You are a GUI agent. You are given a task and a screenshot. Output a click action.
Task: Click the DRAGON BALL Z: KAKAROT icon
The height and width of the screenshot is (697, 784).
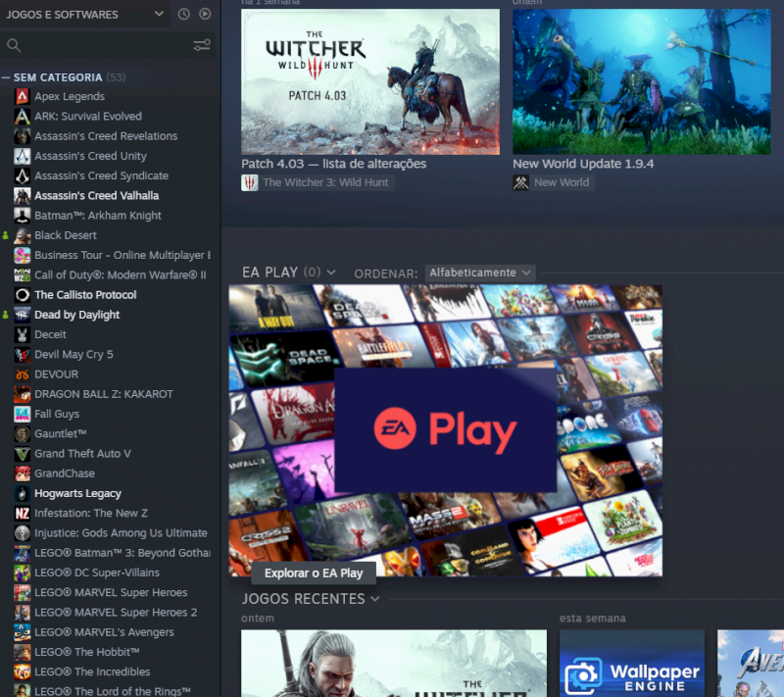pyautogui.click(x=22, y=394)
